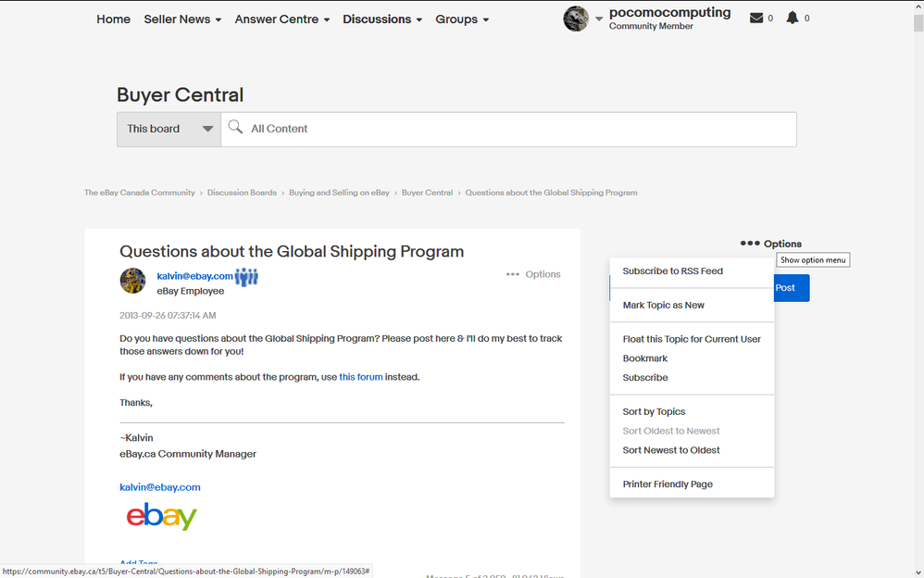
Task: Open kalvin@ebay.com author profile link
Action: click(194, 276)
